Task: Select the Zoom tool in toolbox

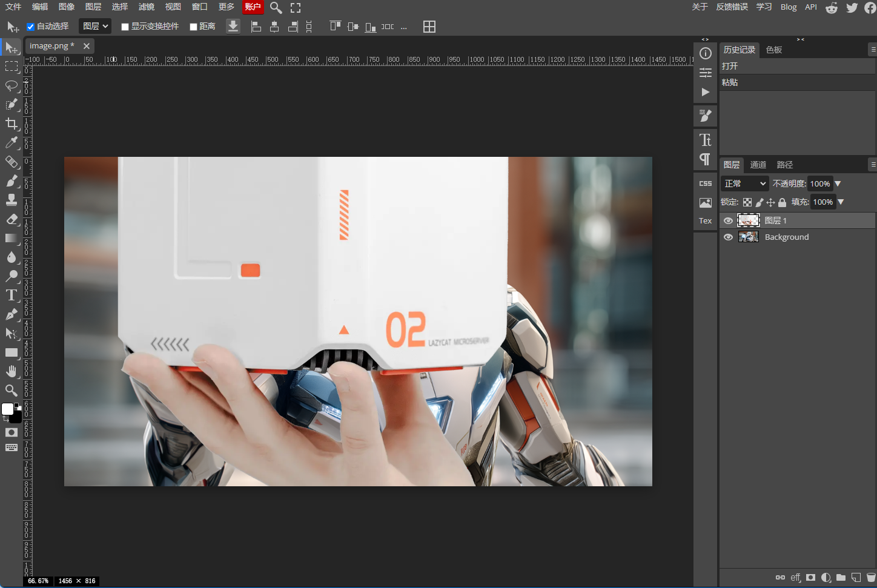Action: 12,390
